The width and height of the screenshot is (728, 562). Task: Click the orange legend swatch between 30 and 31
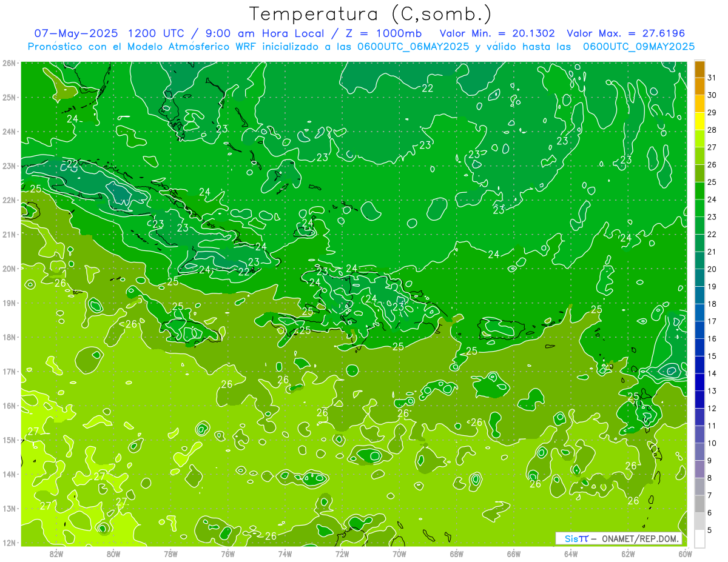point(699,87)
